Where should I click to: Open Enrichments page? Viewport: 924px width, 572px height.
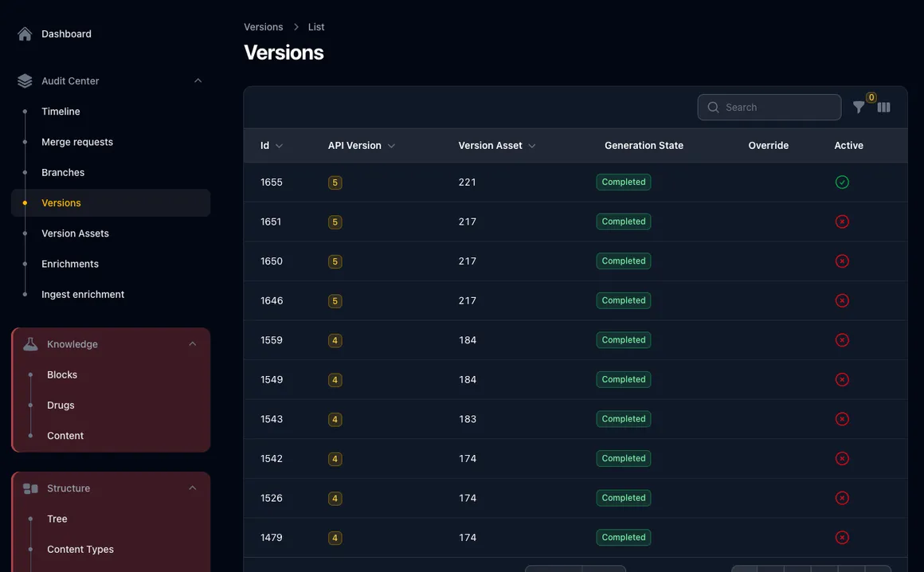[x=70, y=264]
